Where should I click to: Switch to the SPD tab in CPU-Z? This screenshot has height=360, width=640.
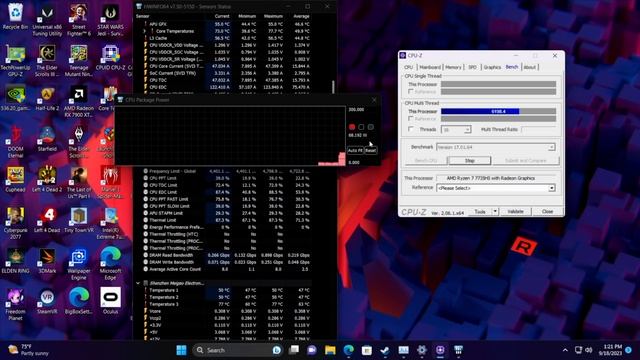pyautogui.click(x=472, y=67)
